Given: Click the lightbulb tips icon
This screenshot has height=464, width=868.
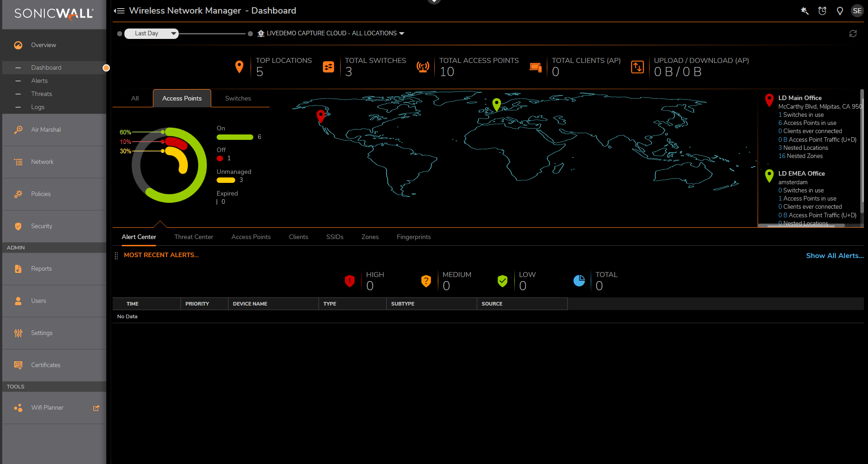Looking at the screenshot, I should 840,11.
